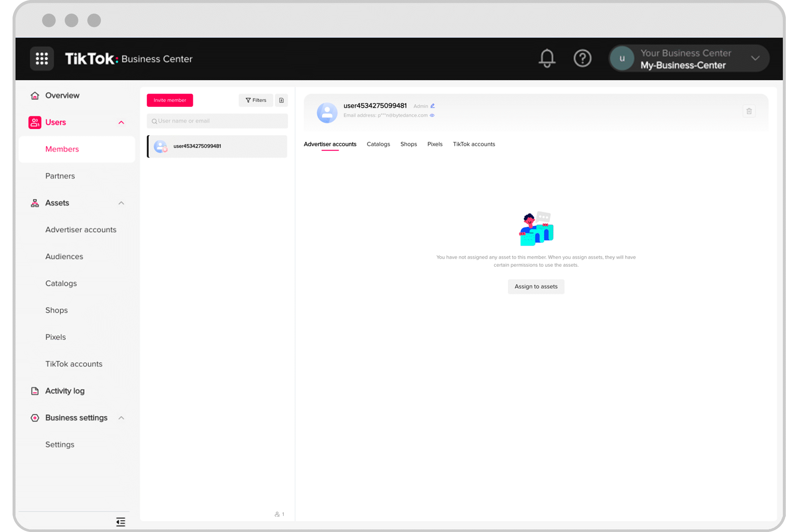Screen dimensions: 798x532
Task: Switch to the Catalogs tab
Action: click(378, 144)
